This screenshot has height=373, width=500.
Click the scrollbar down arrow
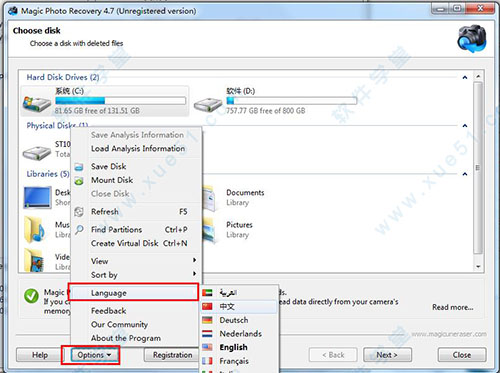[478, 267]
